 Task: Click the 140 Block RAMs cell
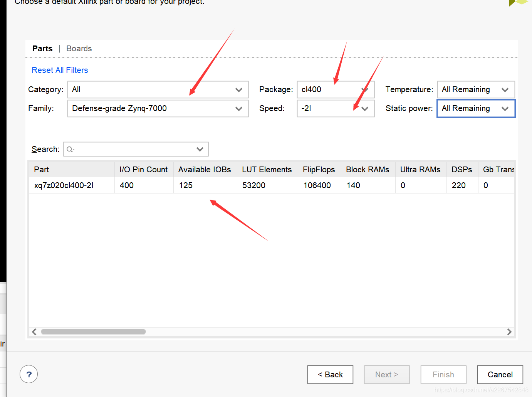click(x=368, y=185)
